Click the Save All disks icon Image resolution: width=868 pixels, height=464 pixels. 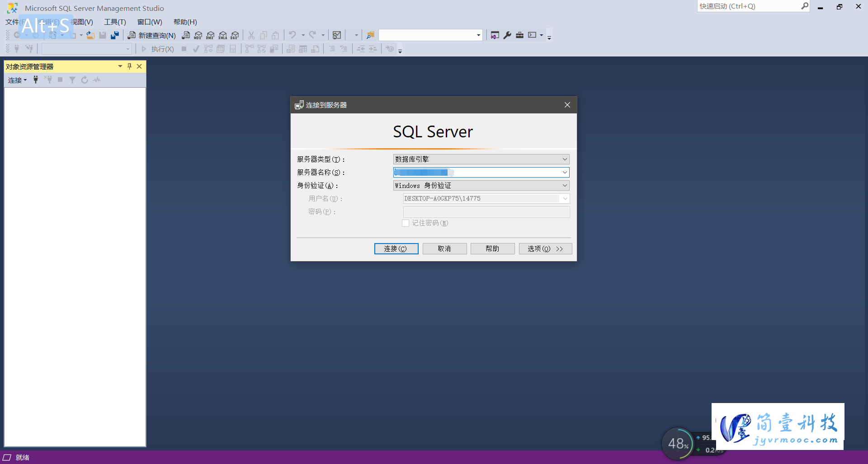point(115,35)
